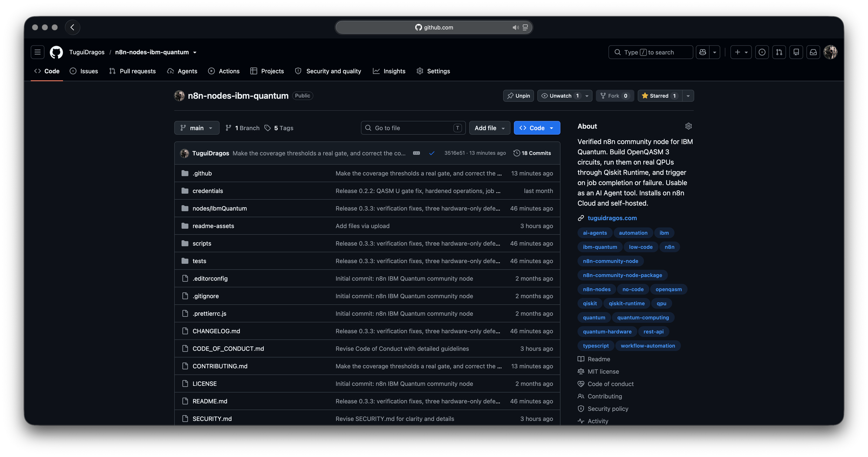
Task: Expand the Add file dropdown
Action: click(x=490, y=128)
